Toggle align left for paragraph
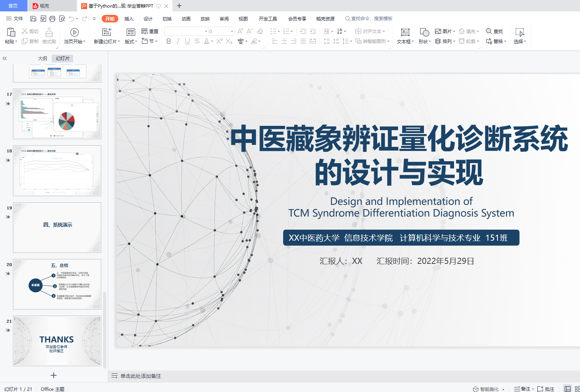Viewport: 580px width, 392px height. point(275,41)
